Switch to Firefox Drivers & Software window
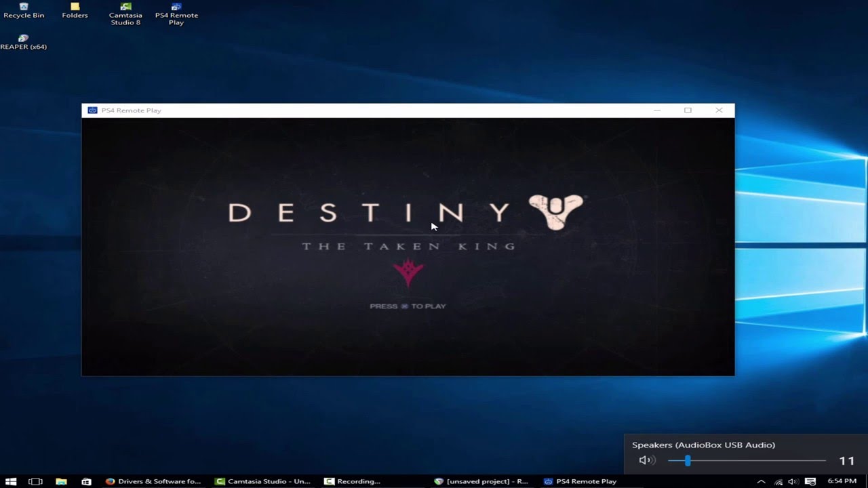Image resolution: width=868 pixels, height=488 pixels. point(154,481)
